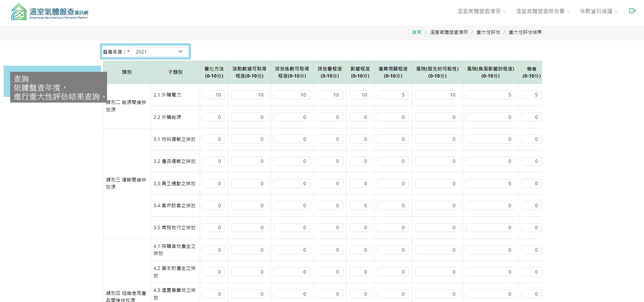Click 量化方法 field for 4.2 資本財產生之排放
Image resolution: width=644 pixels, height=302 pixels.
[x=214, y=272]
